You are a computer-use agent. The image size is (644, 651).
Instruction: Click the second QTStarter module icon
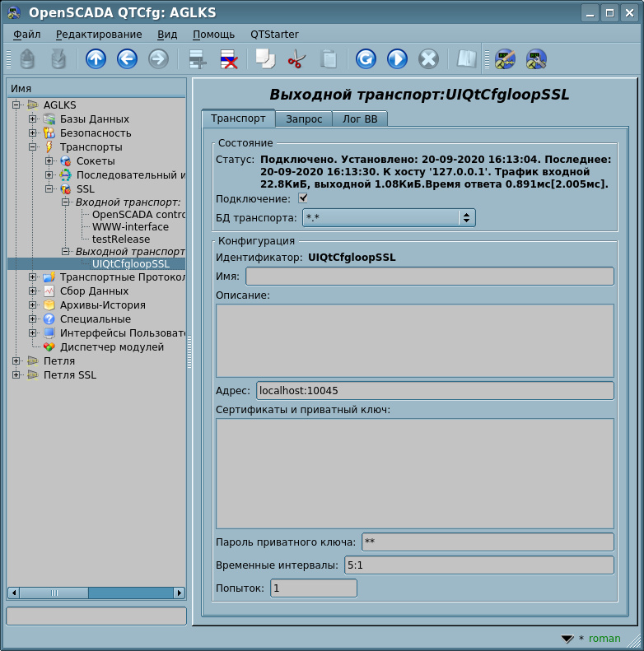coord(536,59)
